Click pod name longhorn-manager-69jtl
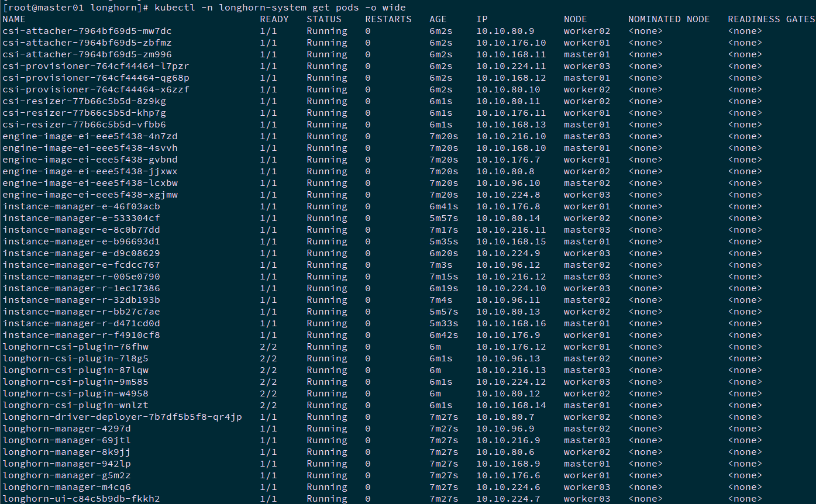The width and height of the screenshot is (816, 504). pos(67,440)
